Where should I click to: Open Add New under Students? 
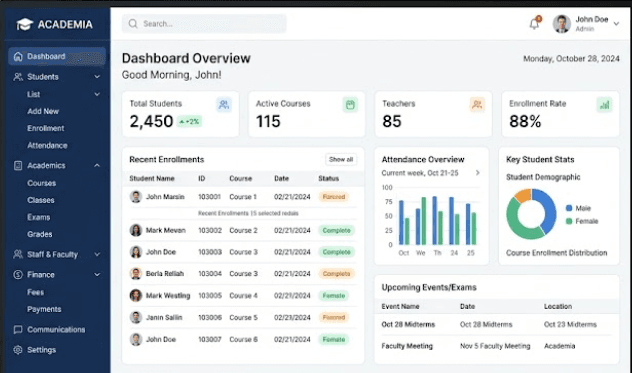coord(43,111)
